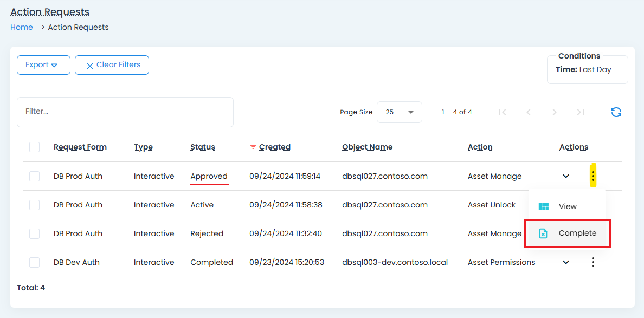Click into the Filter text field

[125, 112]
